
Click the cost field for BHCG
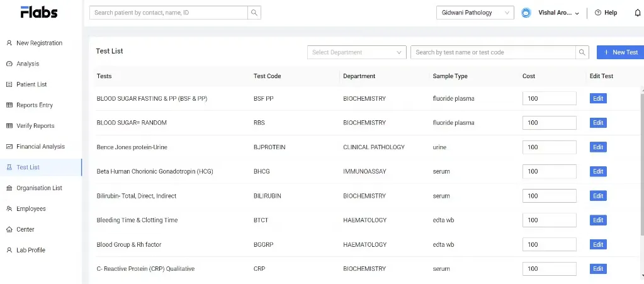click(x=549, y=171)
